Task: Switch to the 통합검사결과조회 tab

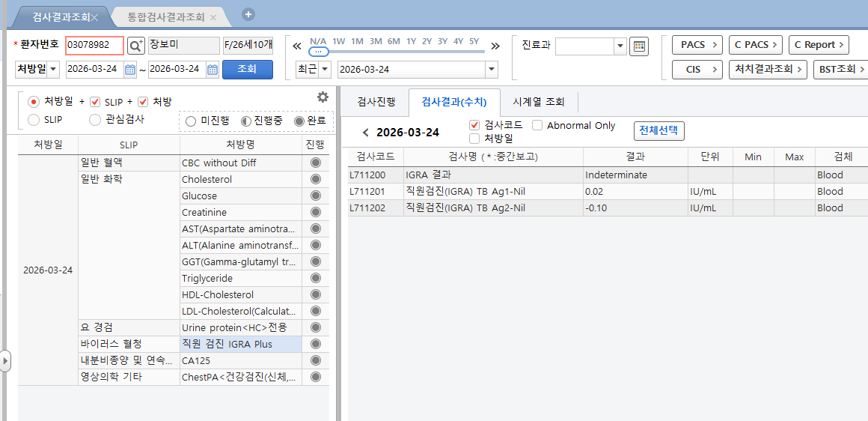Action: pos(165,17)
